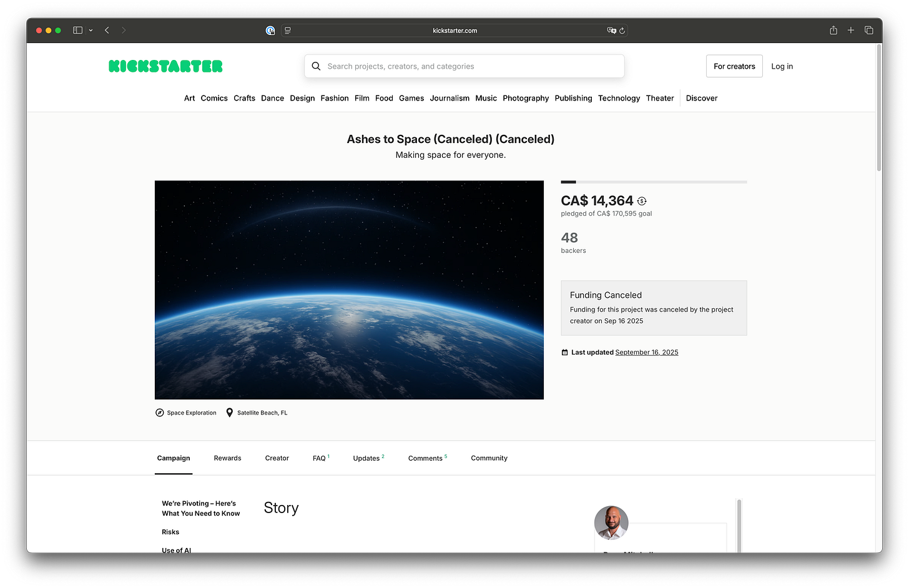
Task: Open the Crafts category
Action: point(244,98)
